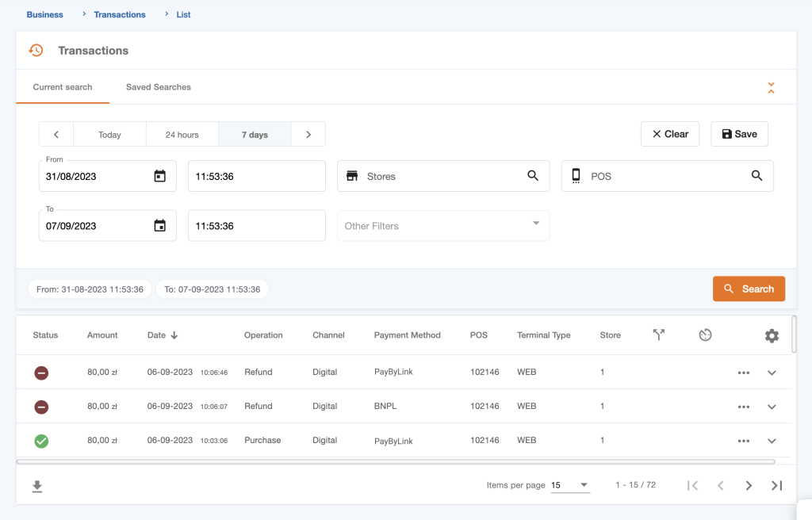Click the Date column sort arrow
The width and height of the screenshot is (812, 520).
176,335
